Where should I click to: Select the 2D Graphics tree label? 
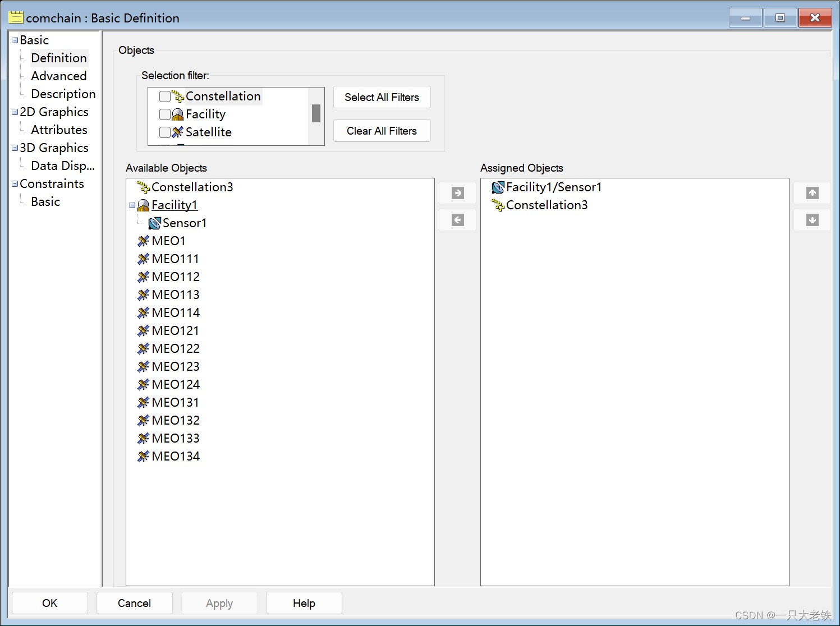click(54, 112)
